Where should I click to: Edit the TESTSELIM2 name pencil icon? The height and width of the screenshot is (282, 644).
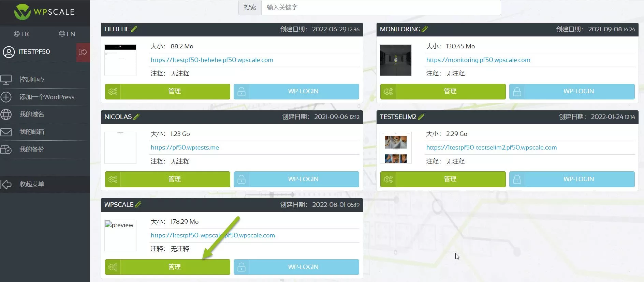pyautogui.click(x=421, y=116)
